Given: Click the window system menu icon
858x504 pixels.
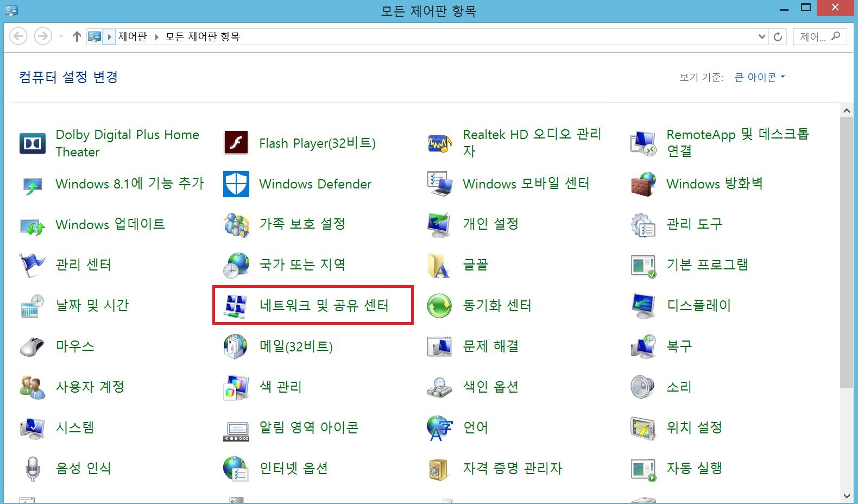Looking at the screenshot, I should tap(11, 10).
